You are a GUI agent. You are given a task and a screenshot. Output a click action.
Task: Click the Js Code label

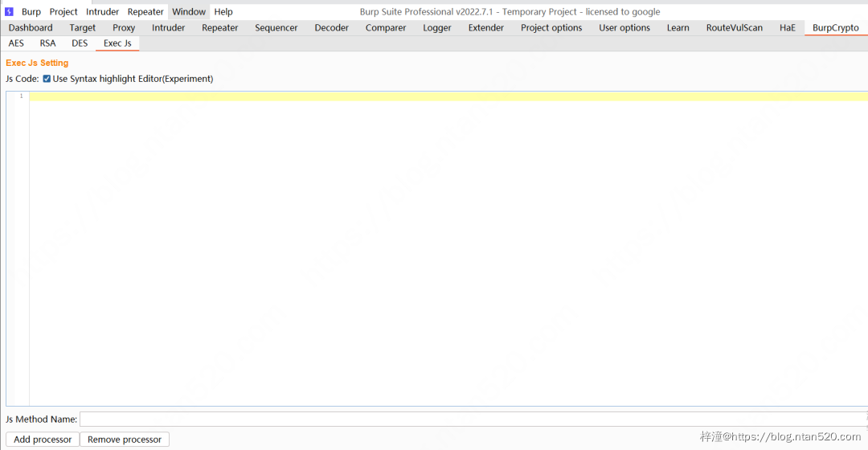[23, 79]
